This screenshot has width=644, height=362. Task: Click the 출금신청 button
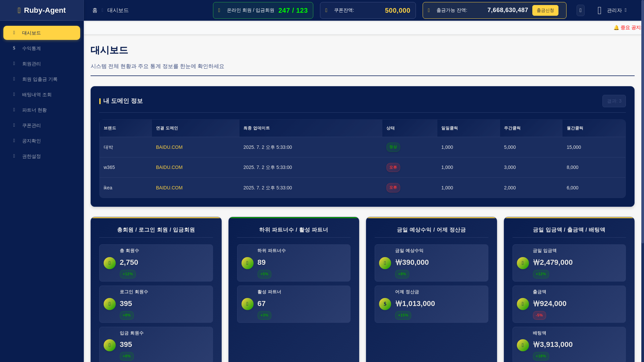(545, 10)
